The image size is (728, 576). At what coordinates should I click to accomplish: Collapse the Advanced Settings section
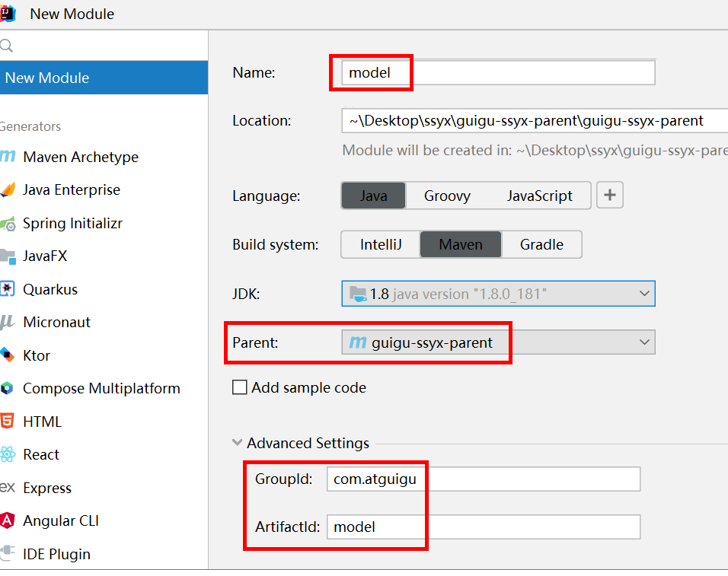tap(238, 443)
